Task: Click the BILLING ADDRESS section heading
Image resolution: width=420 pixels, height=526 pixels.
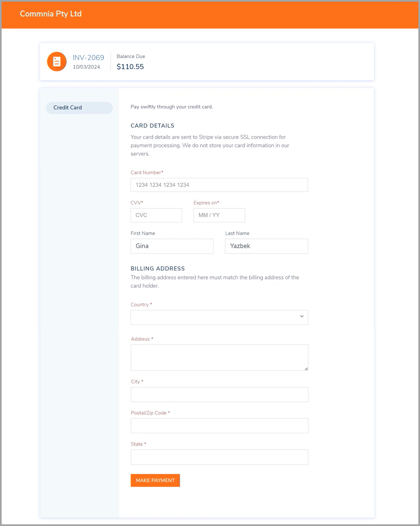Action: coord(158,268)
